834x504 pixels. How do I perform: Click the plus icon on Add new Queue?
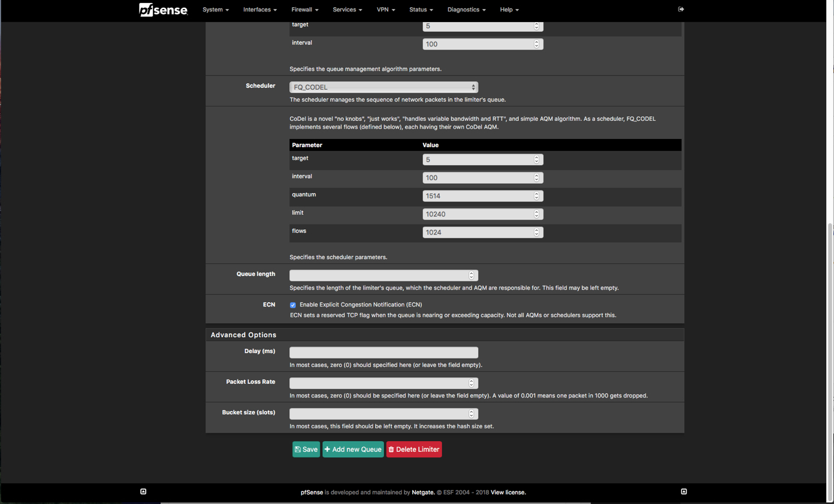click(x=328, y=450)
